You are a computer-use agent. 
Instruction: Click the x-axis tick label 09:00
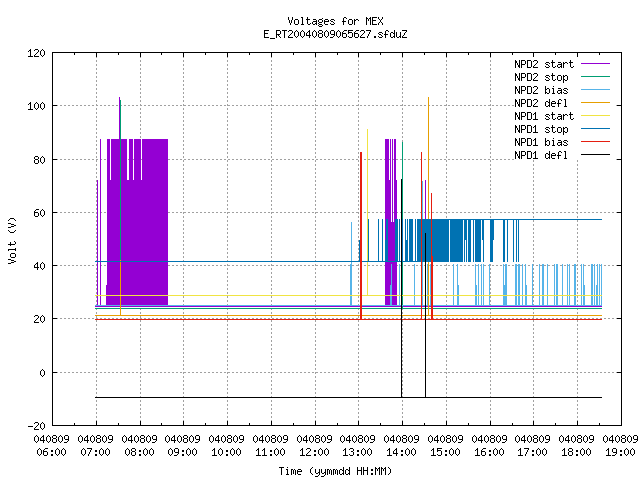tap(182, 452)
